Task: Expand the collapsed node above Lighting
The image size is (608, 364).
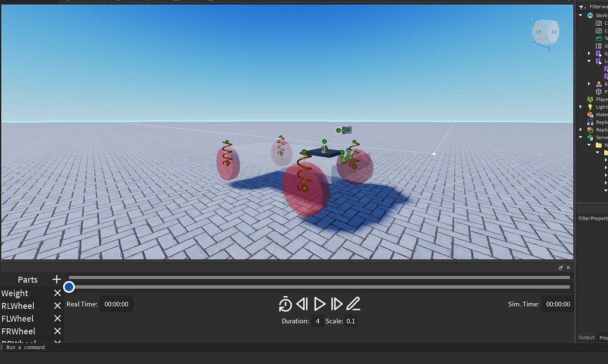Action: coord(588,84)
